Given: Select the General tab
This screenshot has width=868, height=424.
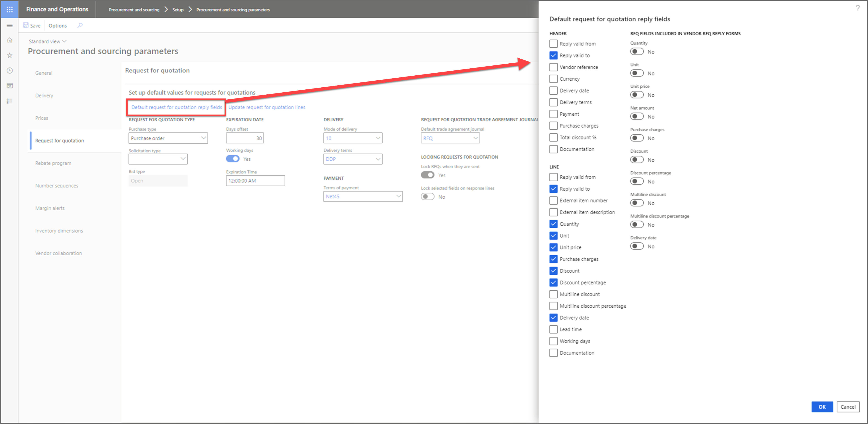Looking at the screenshot, I should 44,73.
